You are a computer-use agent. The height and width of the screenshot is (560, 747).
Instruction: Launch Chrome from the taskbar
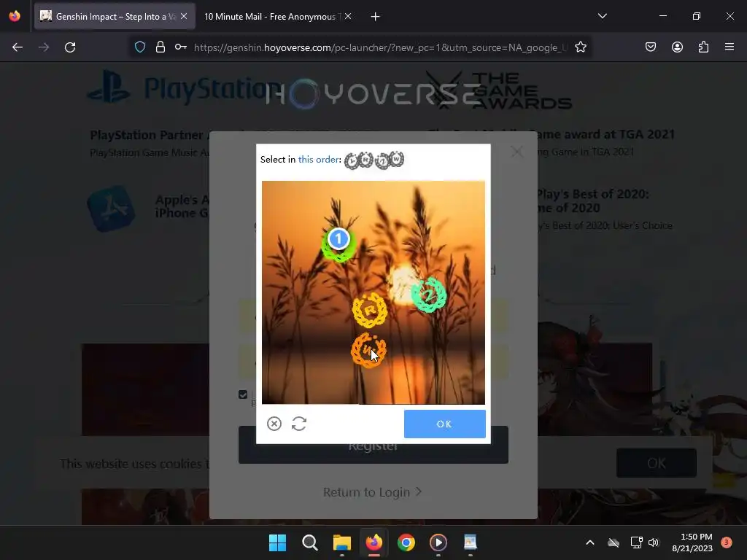click(x=406, y=542)
